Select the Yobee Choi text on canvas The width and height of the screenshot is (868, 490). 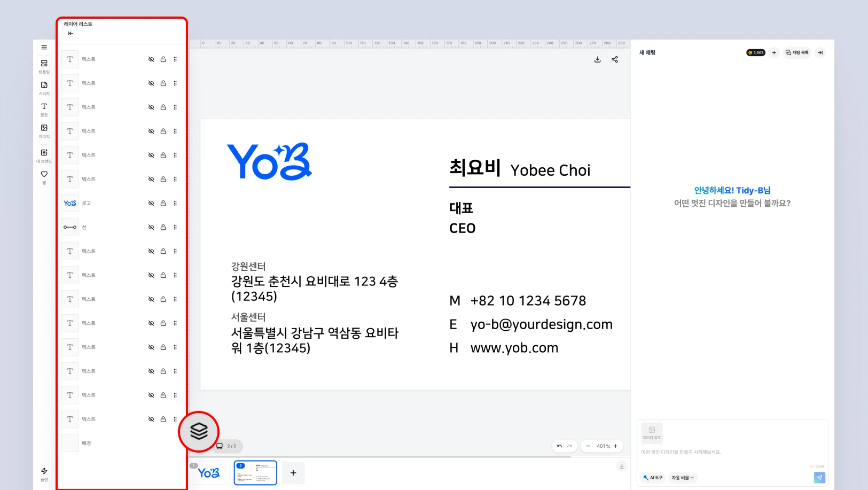pos(550,170)
